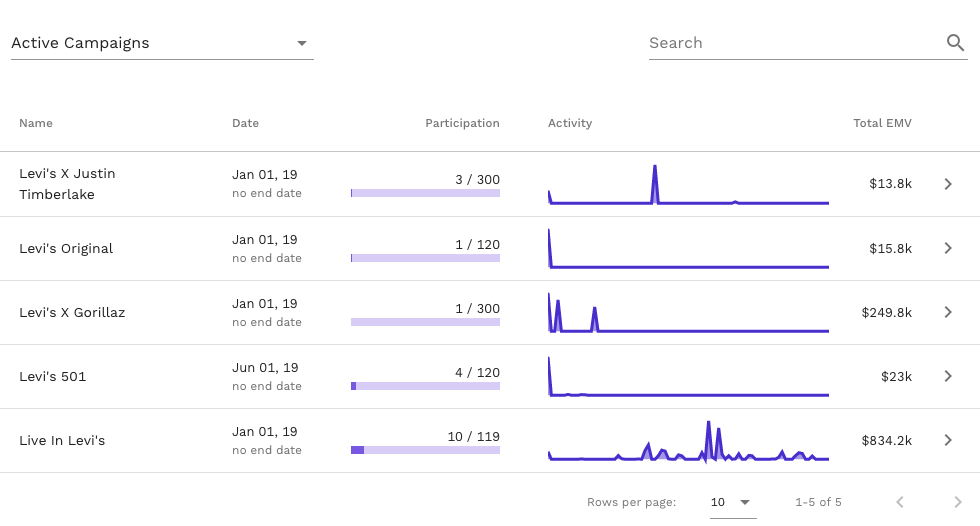Open Live In Levi's row chevron arrow

[x=948, y=440]
